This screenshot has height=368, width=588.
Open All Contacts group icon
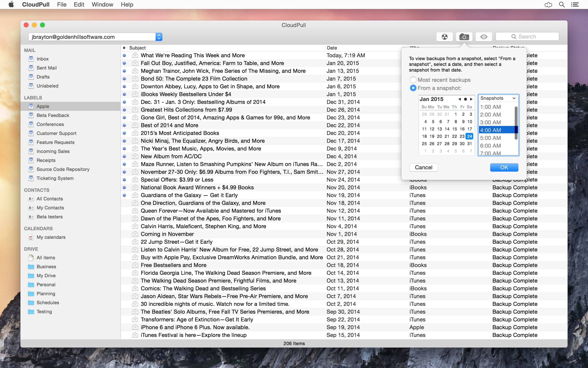[31, 199]
